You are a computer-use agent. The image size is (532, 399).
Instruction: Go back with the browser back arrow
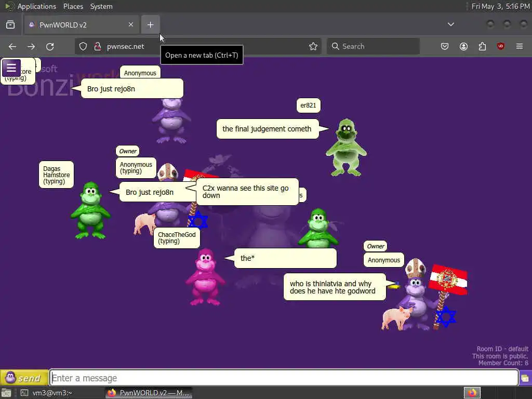pyautogui.click(x=12, y=46)
